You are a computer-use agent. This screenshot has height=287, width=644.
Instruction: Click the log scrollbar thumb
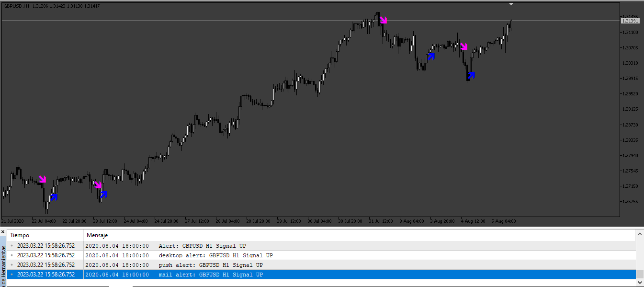click(x=640, y=275)
